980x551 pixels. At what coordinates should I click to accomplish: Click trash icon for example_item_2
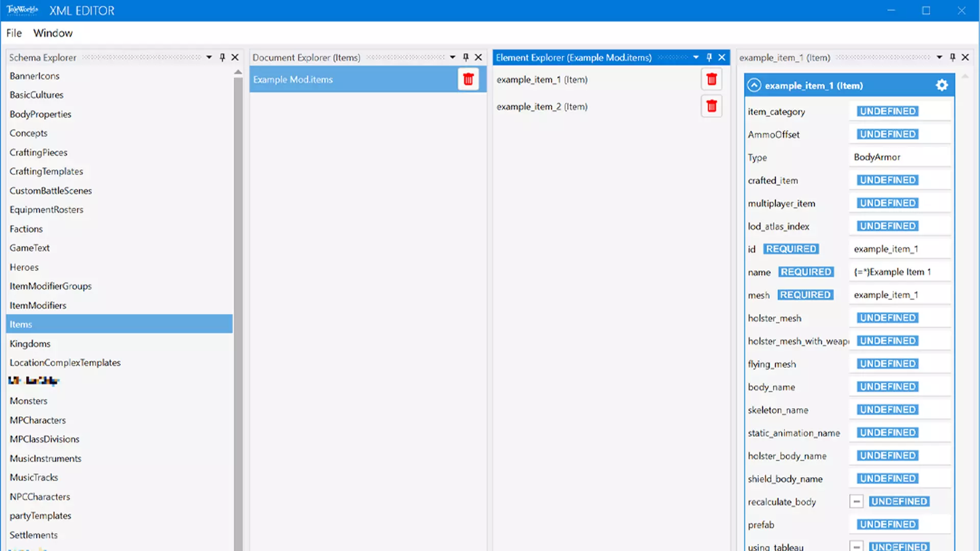click(x=712, y=106)
